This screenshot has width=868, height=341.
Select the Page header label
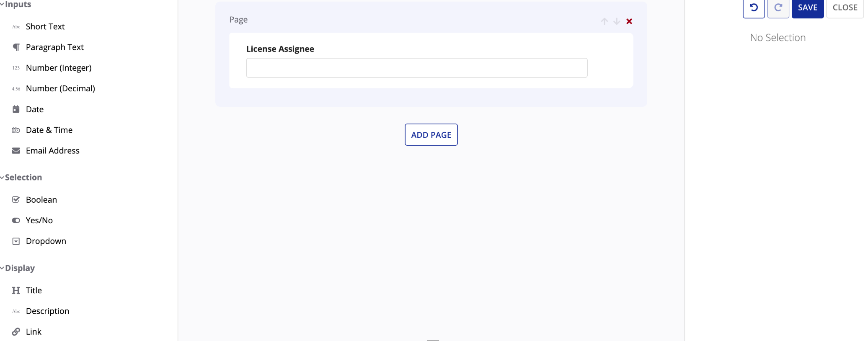(x=238, y=20)
